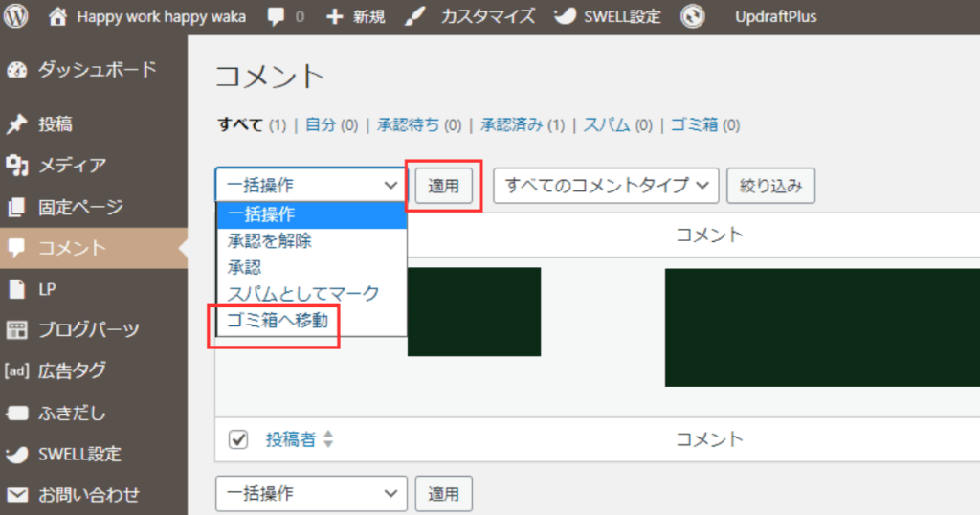Click the [ad] 広告タグ icon
Viewport: 980px width, 515px height.
pyautogui.click(x=17, y=370)
